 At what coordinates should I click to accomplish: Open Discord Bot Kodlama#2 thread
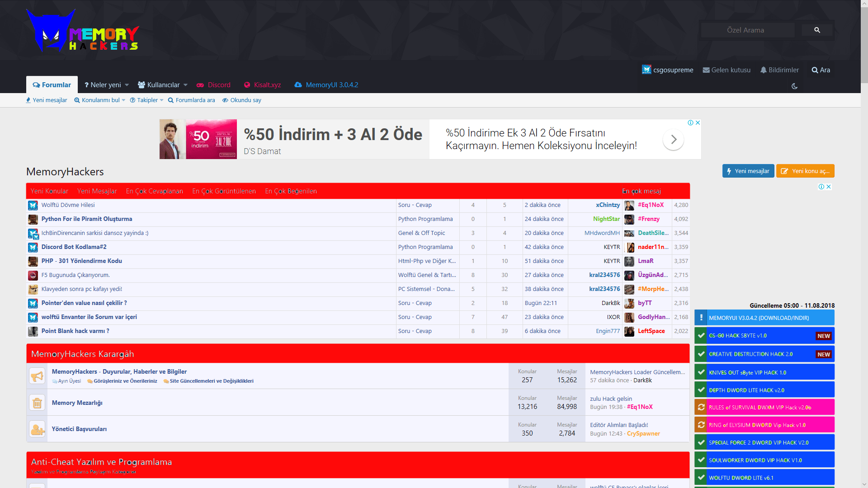(x=74, y=247)
